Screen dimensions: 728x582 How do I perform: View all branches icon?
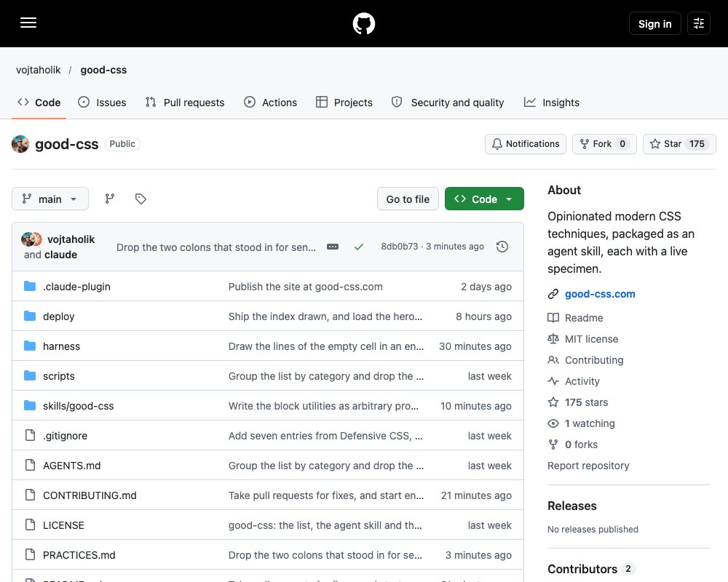coord(110,199)
